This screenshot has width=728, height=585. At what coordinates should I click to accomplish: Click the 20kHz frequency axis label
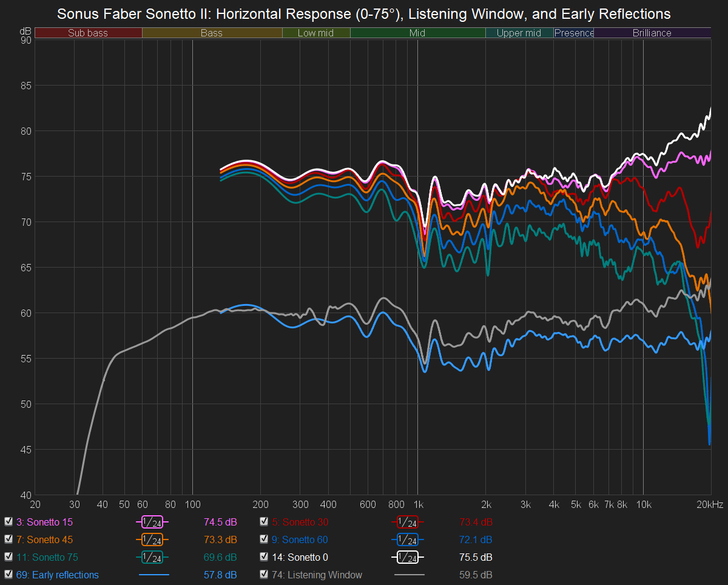click(710, 504)
